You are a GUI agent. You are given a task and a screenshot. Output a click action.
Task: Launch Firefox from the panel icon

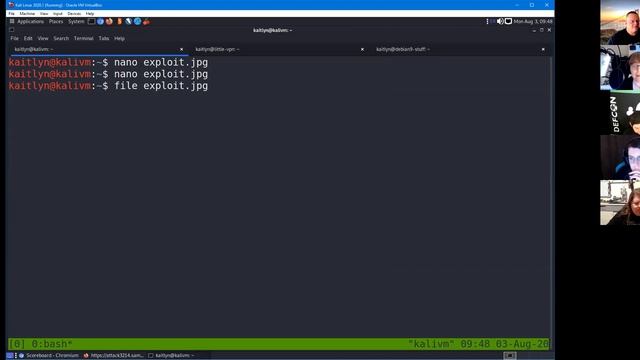point(109,21)
